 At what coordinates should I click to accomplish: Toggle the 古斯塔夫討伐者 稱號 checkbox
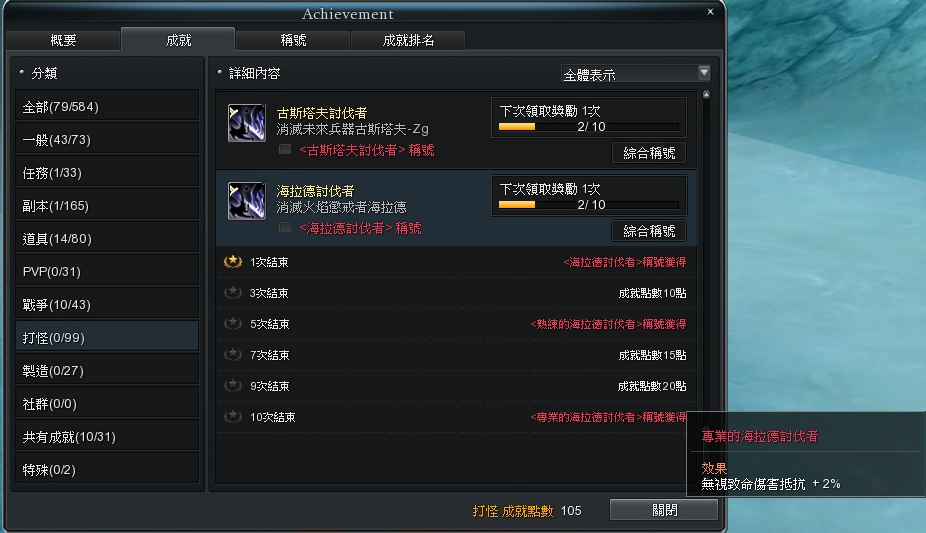coord(285,149)
